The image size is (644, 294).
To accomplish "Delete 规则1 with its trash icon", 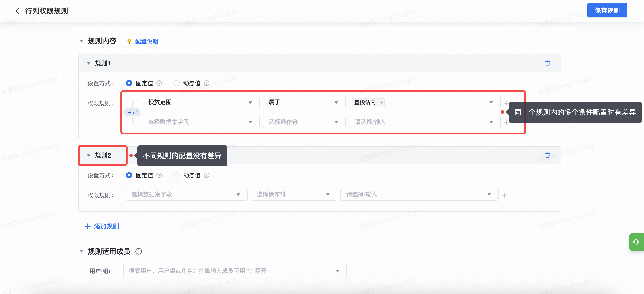I will (x=547, y=63).
